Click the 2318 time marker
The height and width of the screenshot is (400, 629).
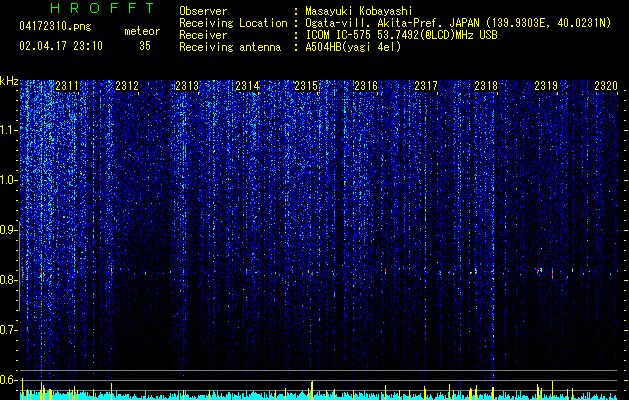click(486, 86)
